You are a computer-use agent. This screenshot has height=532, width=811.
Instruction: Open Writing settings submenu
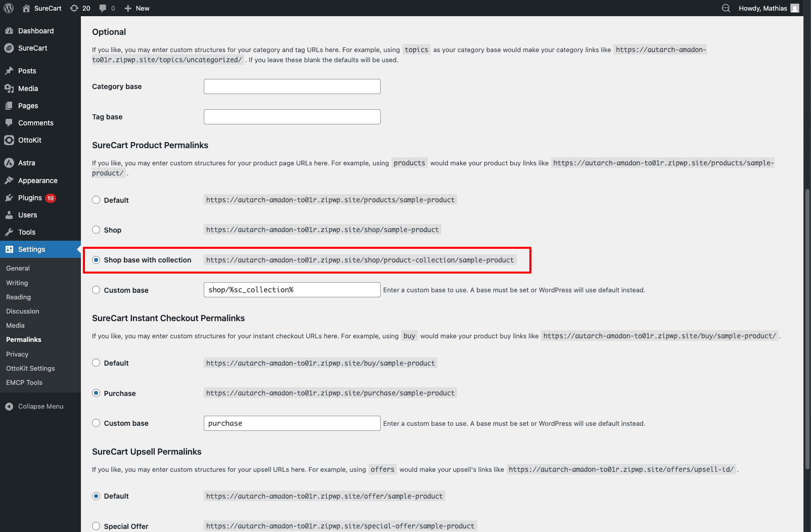pyautogui.click(x=17, y=283)
